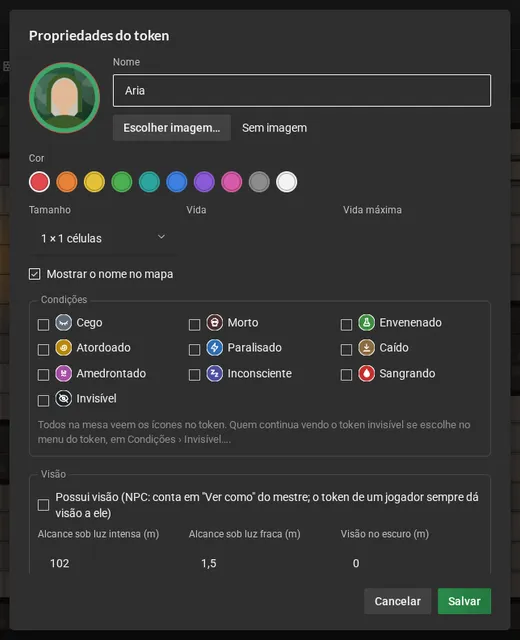This screenshot has width=520, height=640.
Task: Select the pink color swatch
Action: point(232,182)
